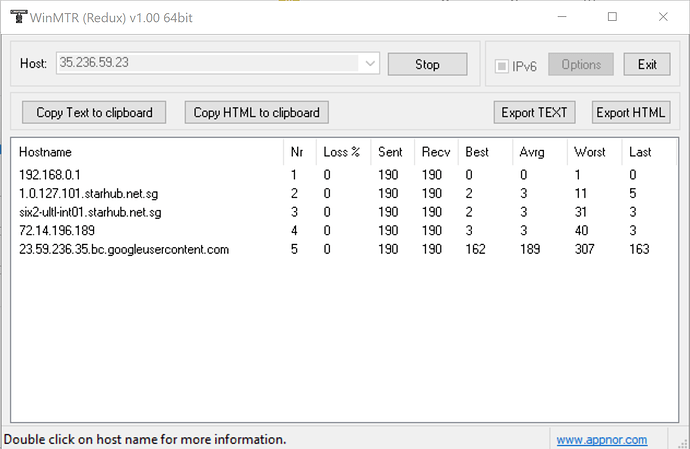The width and height of the screenshot is (690, 449).
Task: Open the Options dialog
Action: click(580, 65)
